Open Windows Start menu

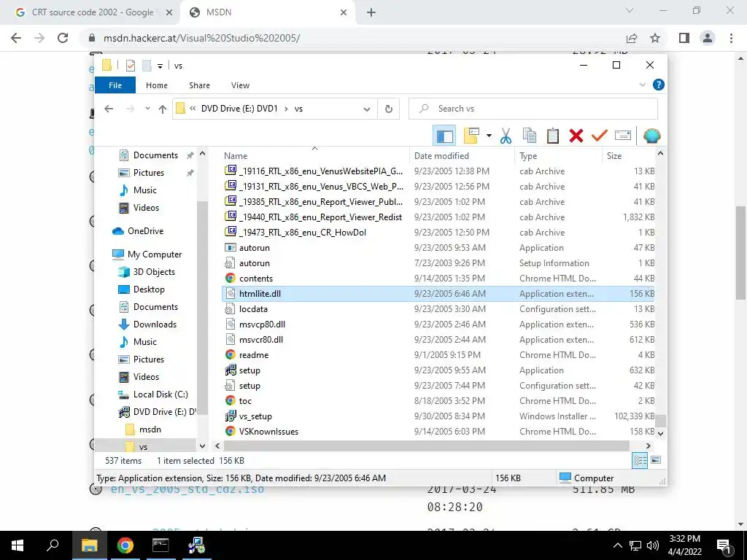click(x=18, y=545)
